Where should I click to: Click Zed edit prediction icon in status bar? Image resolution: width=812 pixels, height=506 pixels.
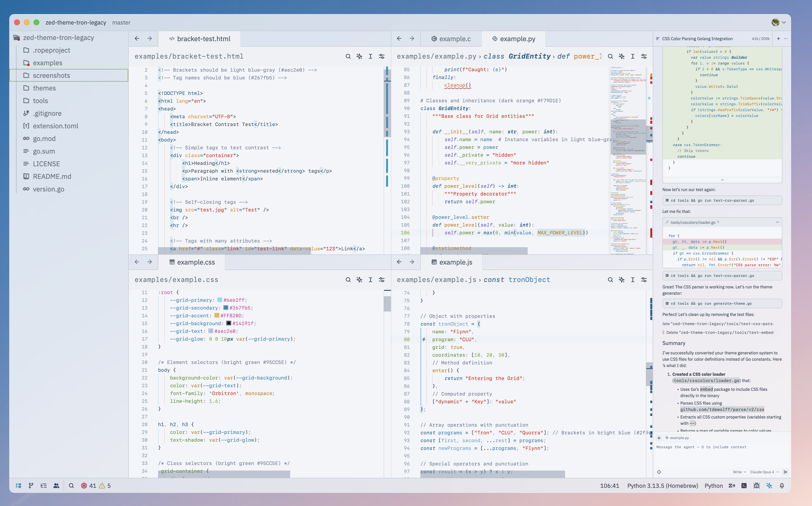732,486
